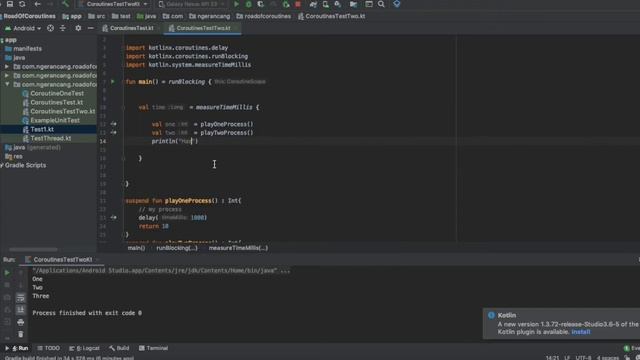640x360 pixels.
Task: Open the TODO tool window tab
Action: point(49,348)
